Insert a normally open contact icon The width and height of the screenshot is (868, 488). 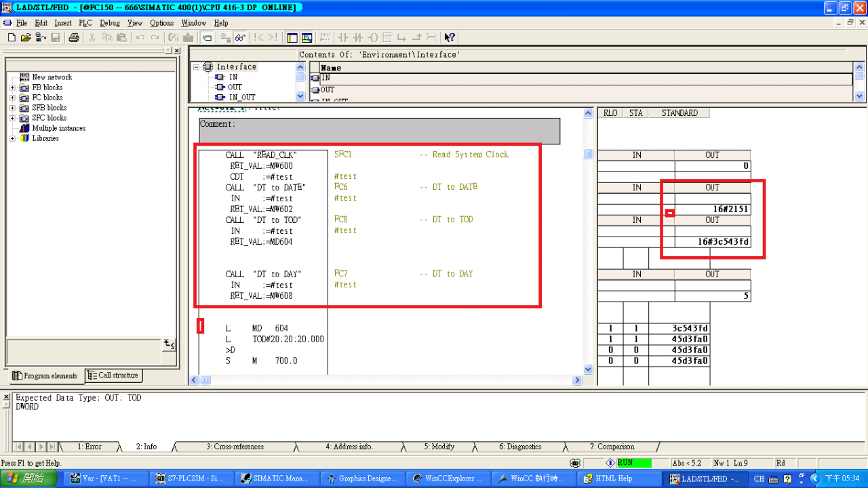click(x=343, y=37)
